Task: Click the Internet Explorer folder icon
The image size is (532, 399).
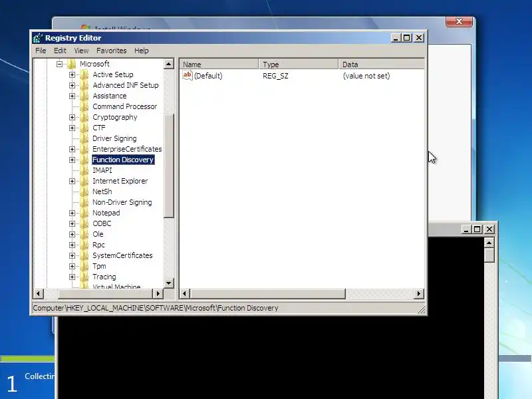Action: [84, 181]
